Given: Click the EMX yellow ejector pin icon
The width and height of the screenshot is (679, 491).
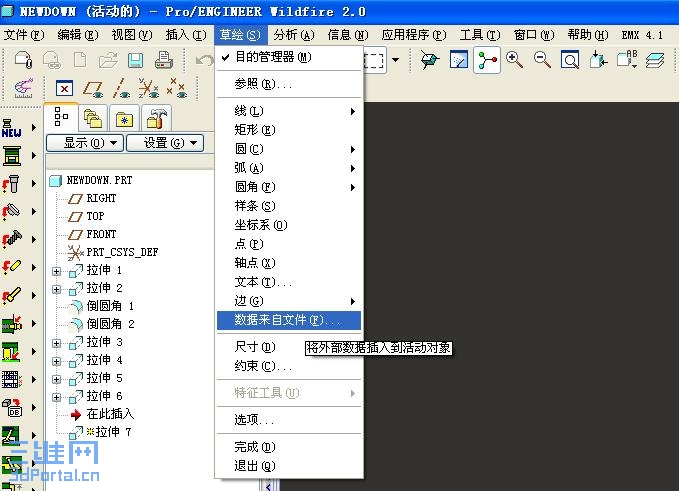Looking at the screenshot, I should click(12, 267).
